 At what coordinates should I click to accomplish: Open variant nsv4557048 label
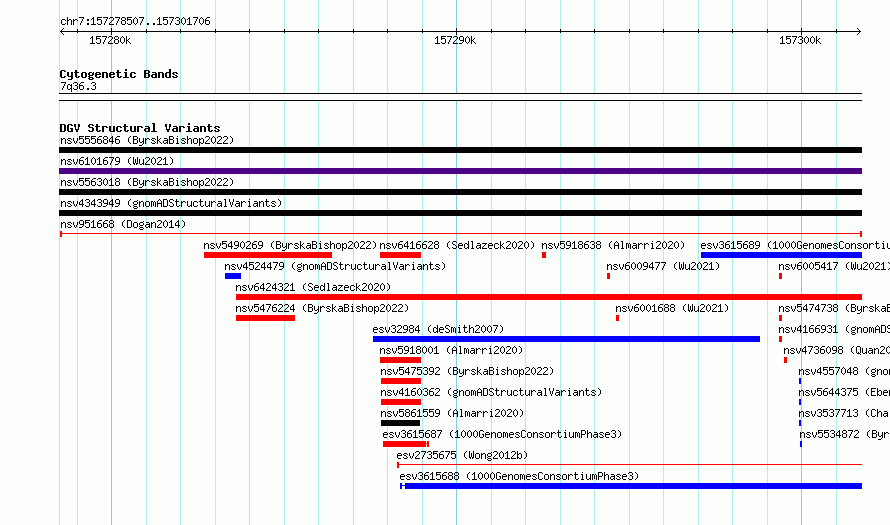point(844,371)
